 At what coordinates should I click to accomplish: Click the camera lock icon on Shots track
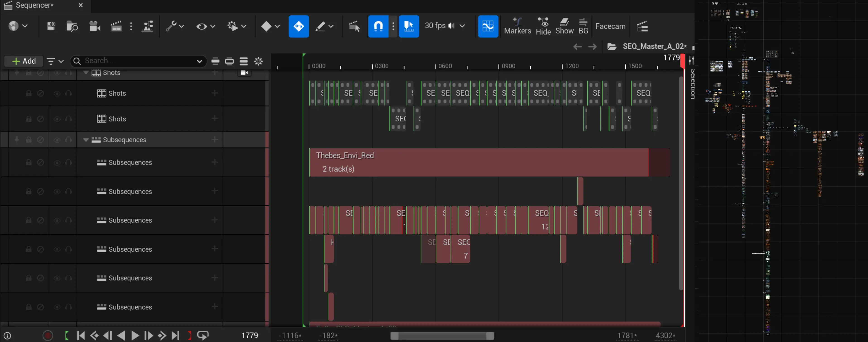(x=244, y=72)
